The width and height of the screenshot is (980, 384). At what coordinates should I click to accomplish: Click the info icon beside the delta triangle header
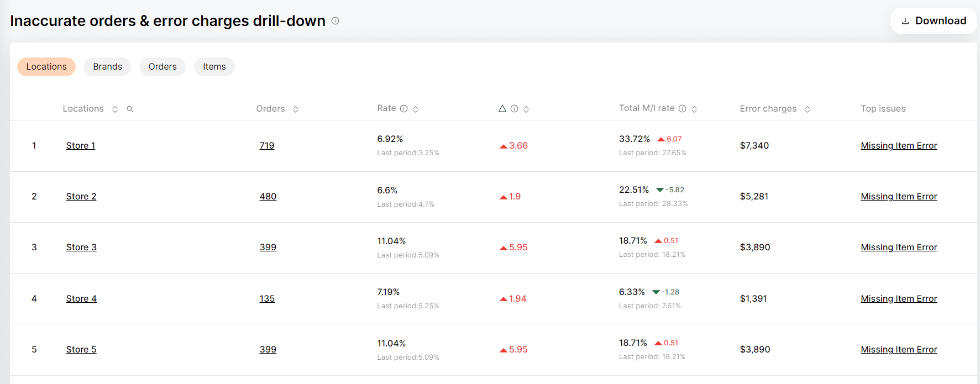(x=514, y=109)
